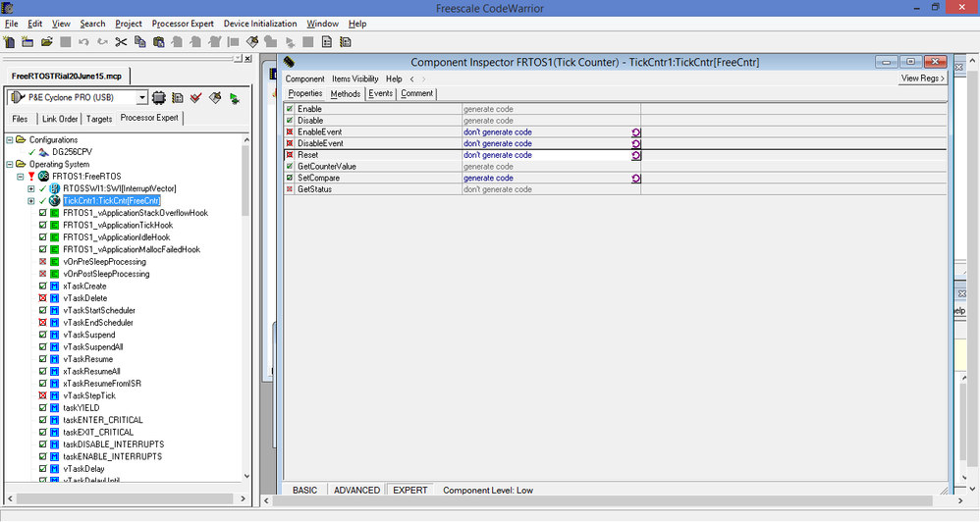Select the BASIC component level
This screenshot has width=980, height=522.
(305, 491)
